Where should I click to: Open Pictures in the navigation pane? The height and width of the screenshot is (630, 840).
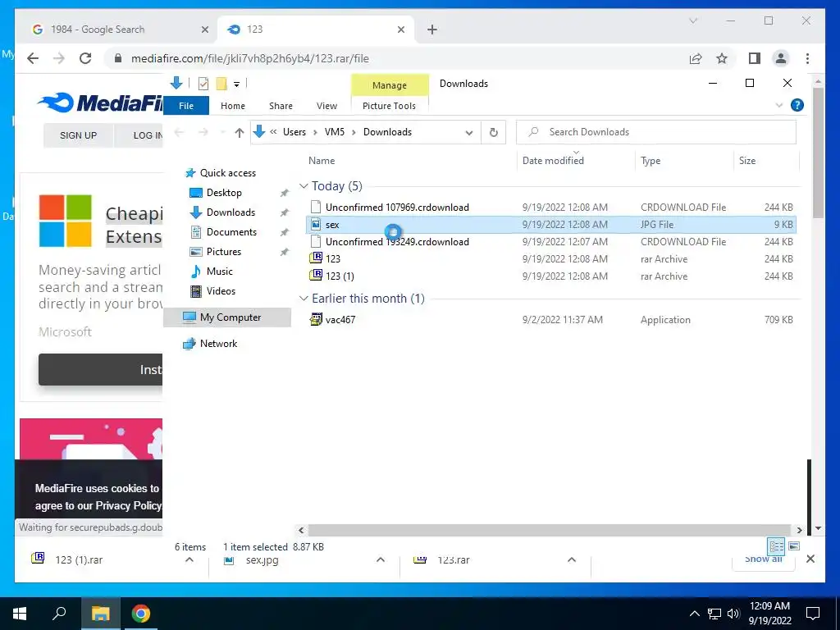point(223,252)
